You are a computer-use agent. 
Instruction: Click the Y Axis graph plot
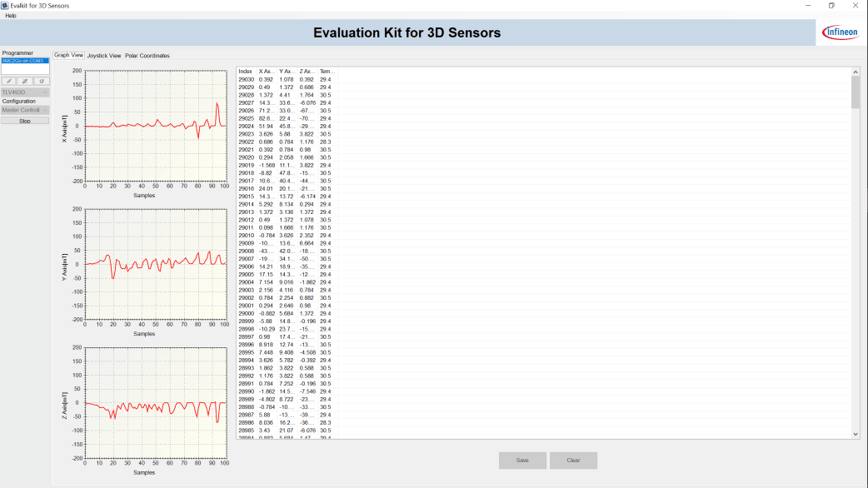[156, 264]
